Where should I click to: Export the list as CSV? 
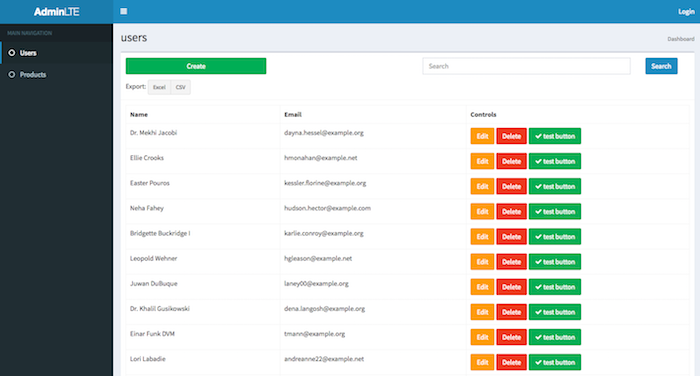click(x=180, y=87)
